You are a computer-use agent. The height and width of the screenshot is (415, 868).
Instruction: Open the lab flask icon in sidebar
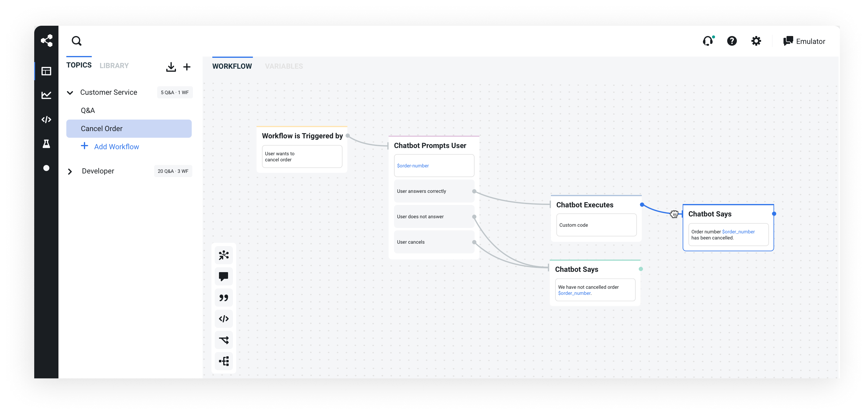click(x=46, y=144)
